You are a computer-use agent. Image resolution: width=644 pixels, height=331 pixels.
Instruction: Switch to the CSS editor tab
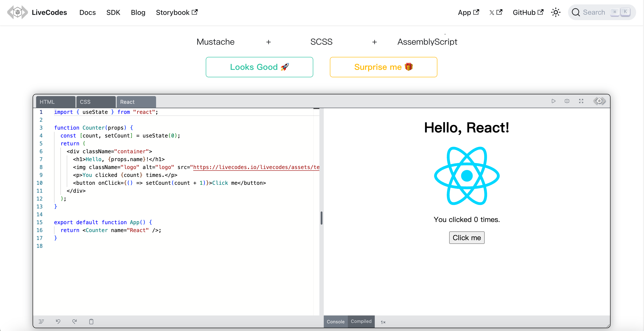96,102
